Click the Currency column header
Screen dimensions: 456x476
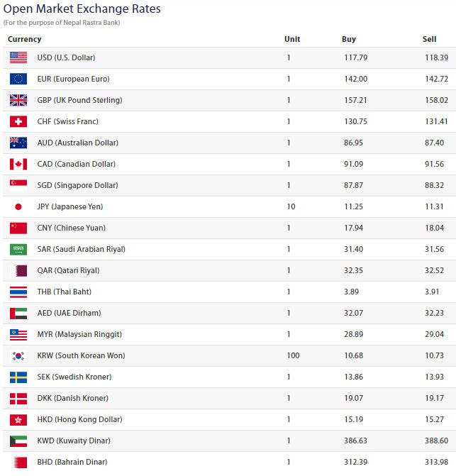point(25,39)
